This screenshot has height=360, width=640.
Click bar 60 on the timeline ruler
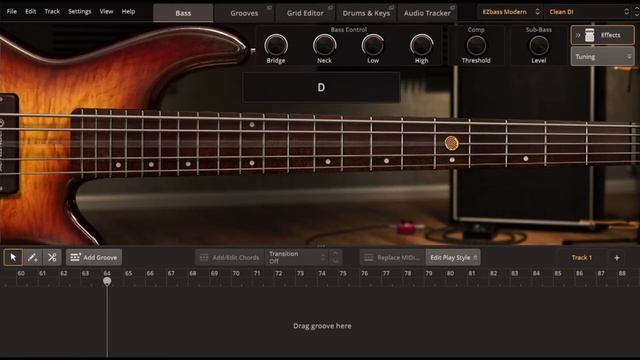tap(21, 273)
